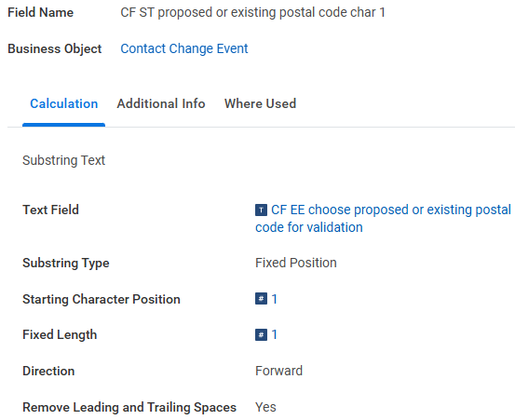Select the Starting Character Position value 1

[274, 299]
